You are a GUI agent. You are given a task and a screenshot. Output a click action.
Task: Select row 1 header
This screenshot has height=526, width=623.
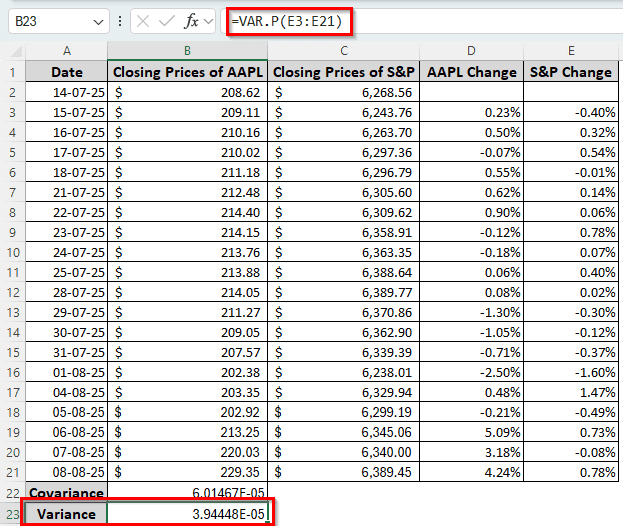click(x=13, y=72)
